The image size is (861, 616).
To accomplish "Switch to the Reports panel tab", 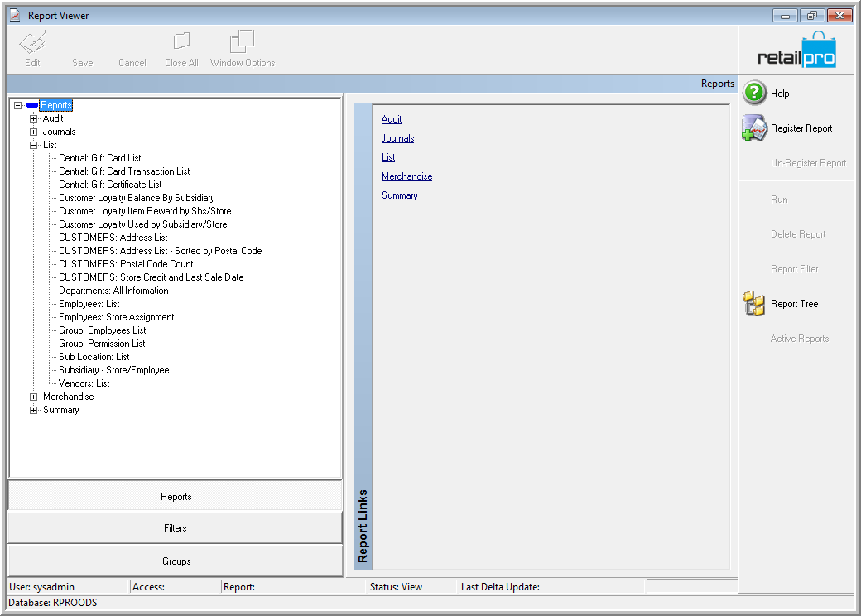I will pos(176,496).
